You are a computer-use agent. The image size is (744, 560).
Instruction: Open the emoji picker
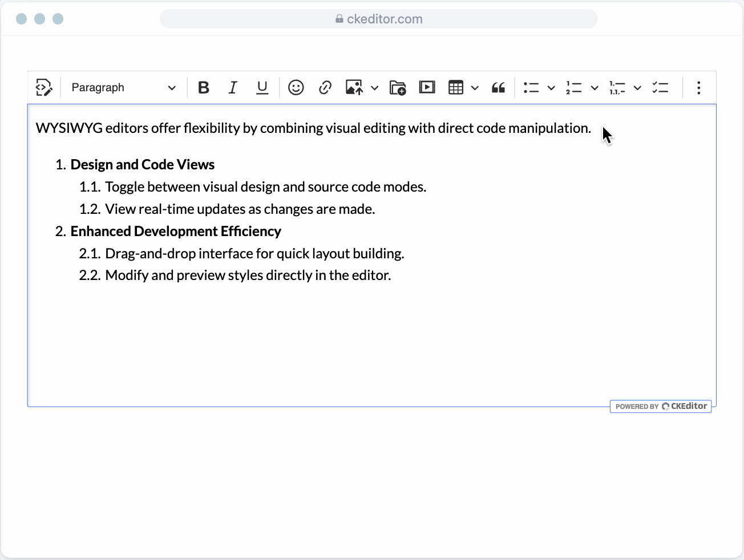point(296,88)
